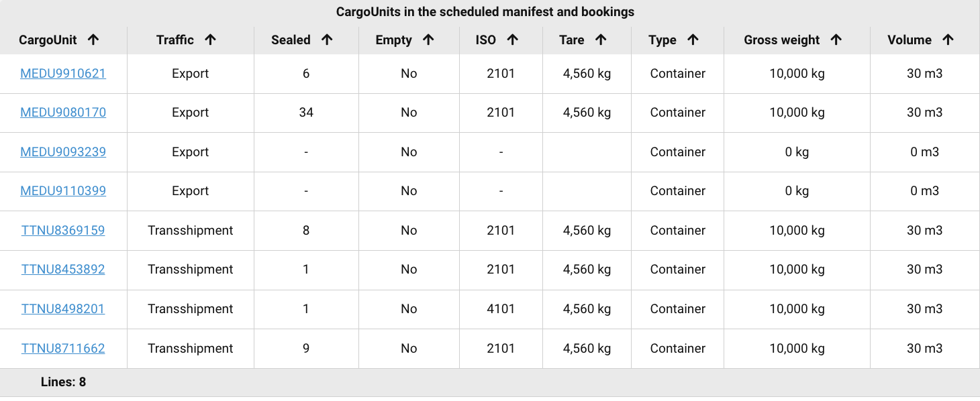Click the CargoUnit column header text
Screen dimensions: 980x401
pos(48,40)
